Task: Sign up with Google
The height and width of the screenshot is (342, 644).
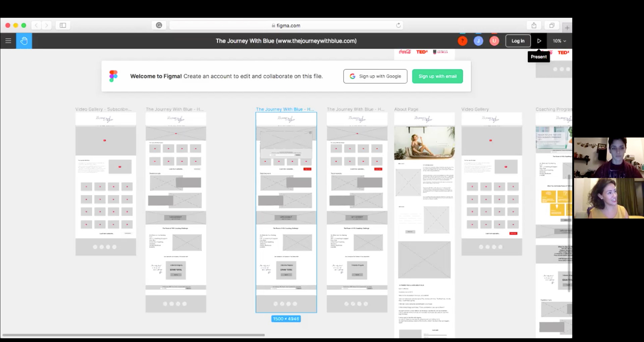Action: pos(375,76)
